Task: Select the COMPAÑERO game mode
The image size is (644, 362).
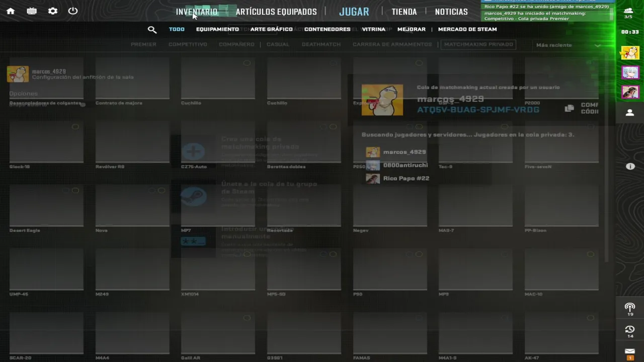Action: click(x=236, y=44)
